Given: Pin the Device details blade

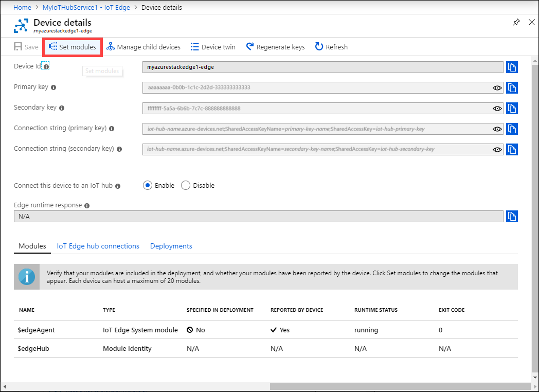Looking at the screenshot, I should [516, 23].
